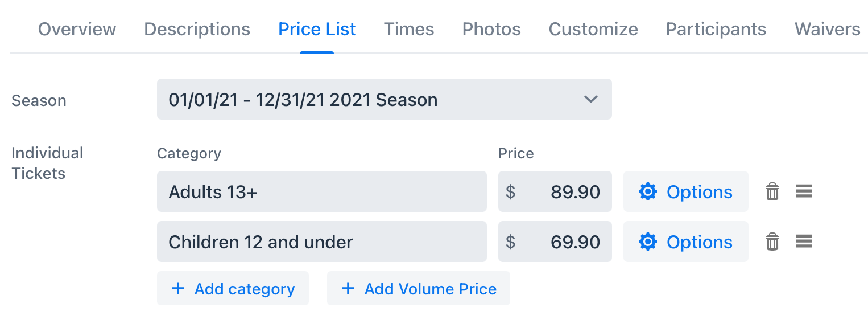Click the Add Volume Price button
868x311 pixels.
coord(419,288)
